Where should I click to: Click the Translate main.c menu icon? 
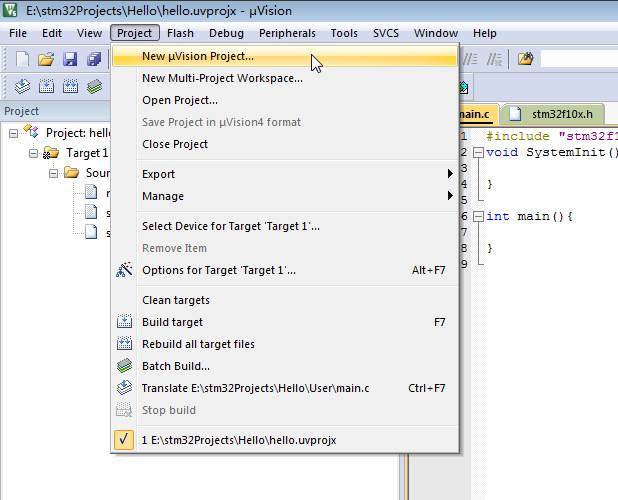click(124, 388)
